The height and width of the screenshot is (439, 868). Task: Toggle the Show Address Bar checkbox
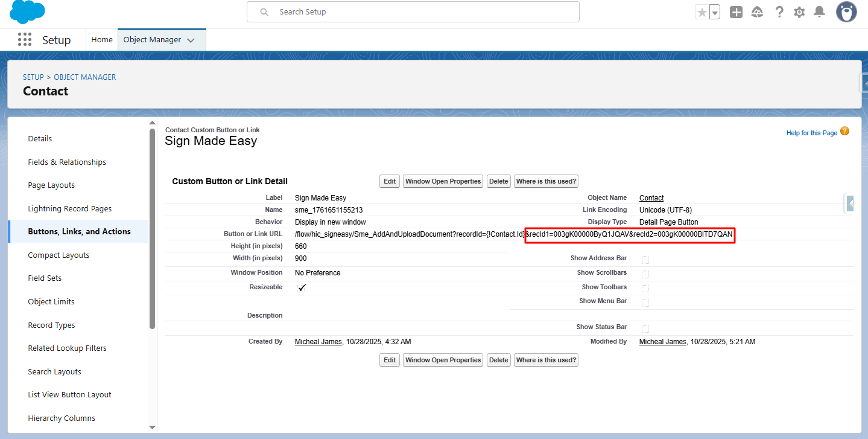click(x=645, y=260)
